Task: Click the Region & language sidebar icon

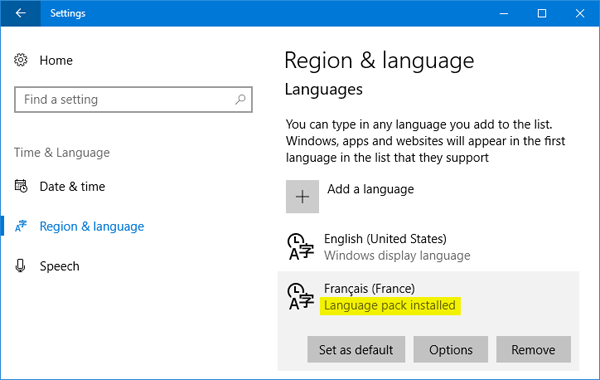Action: (21, 226)
